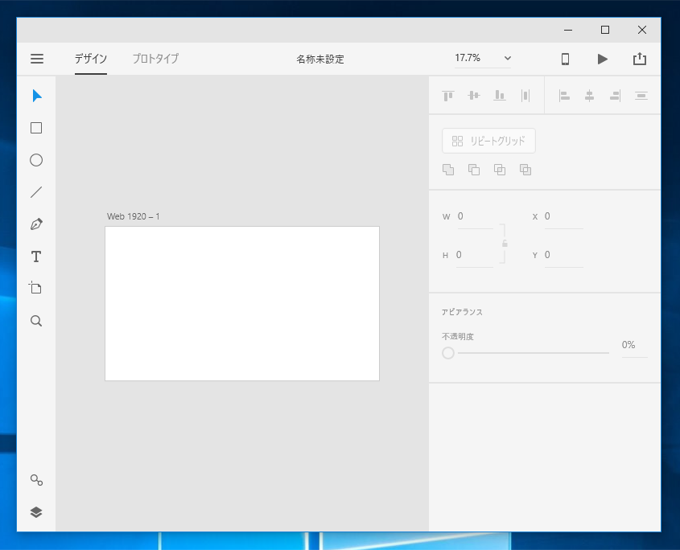Select the Web 1920 – 1 artboard label

click(x=133, y=216)
